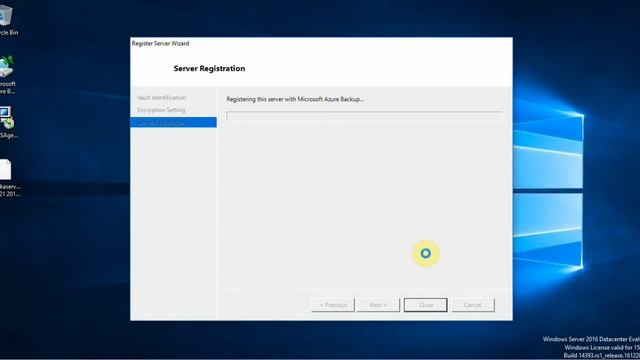Image resolution: width=640 pixels, height=360 pixels.
Task: Click 'Registering this server with Microsoft Azure Backup' text
Action: pyautogui.click(x=295, y=99)
